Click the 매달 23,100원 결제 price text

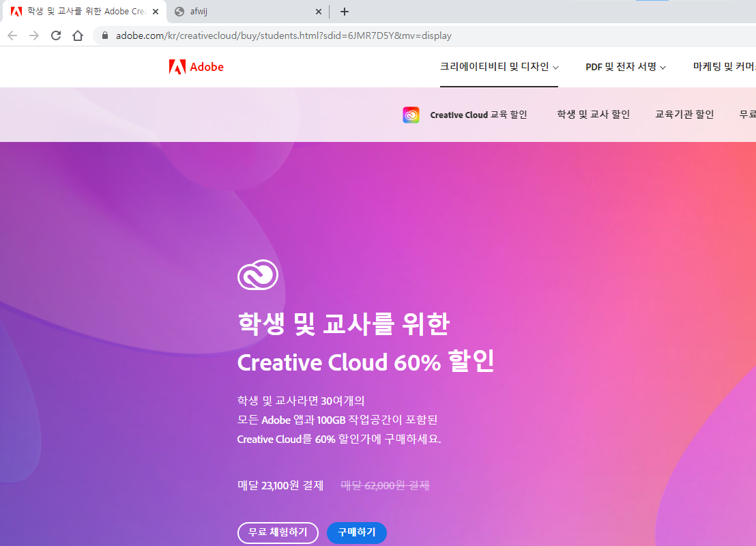(x=280, y=485)
